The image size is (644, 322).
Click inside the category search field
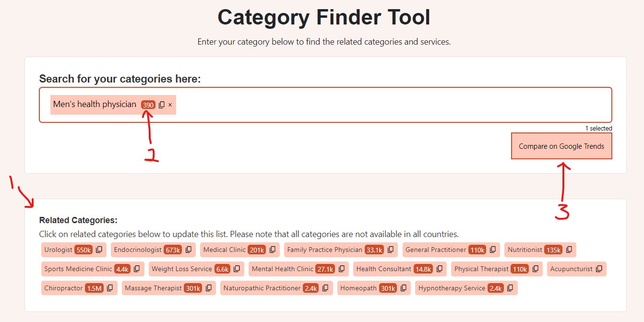coord(384,105)
